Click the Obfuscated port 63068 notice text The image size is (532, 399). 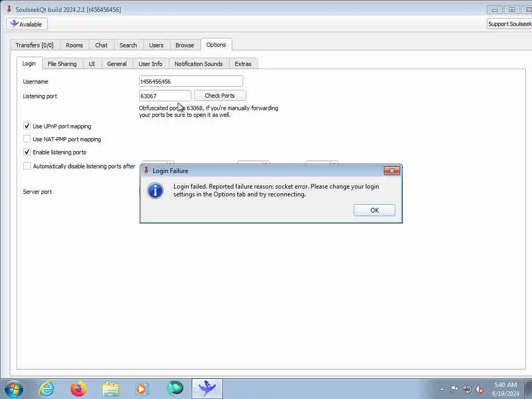208,111
